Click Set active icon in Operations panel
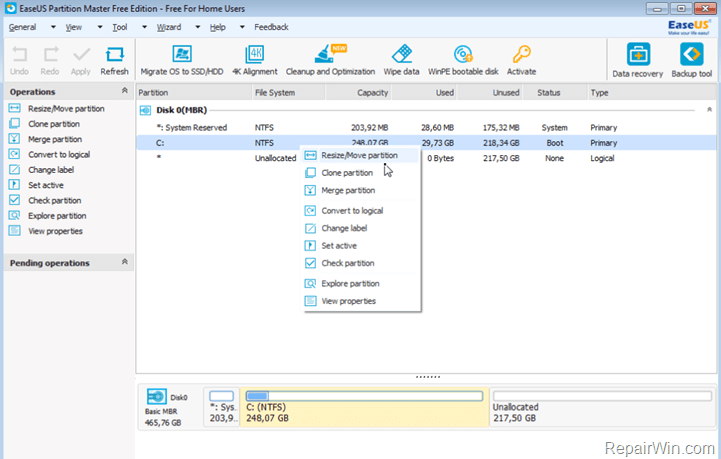 tap(15, 185)
